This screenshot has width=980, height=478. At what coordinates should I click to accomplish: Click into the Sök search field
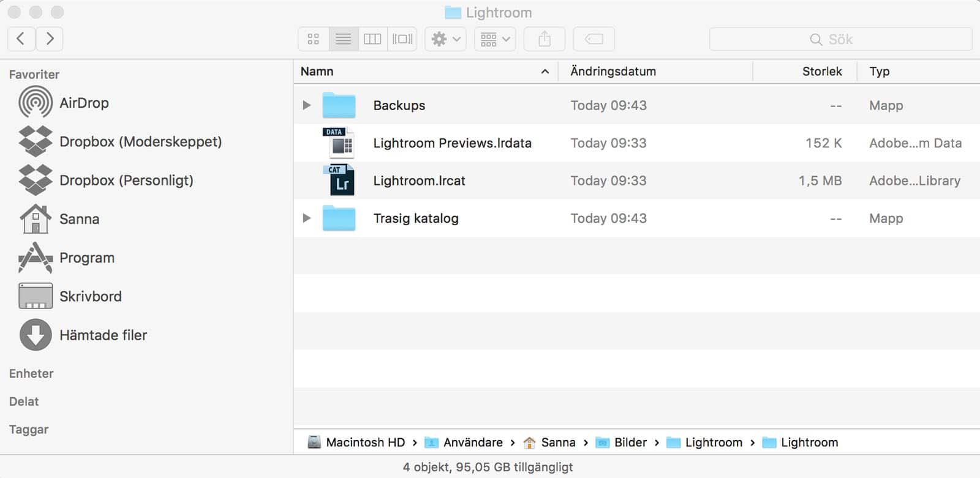pos(840,39)
